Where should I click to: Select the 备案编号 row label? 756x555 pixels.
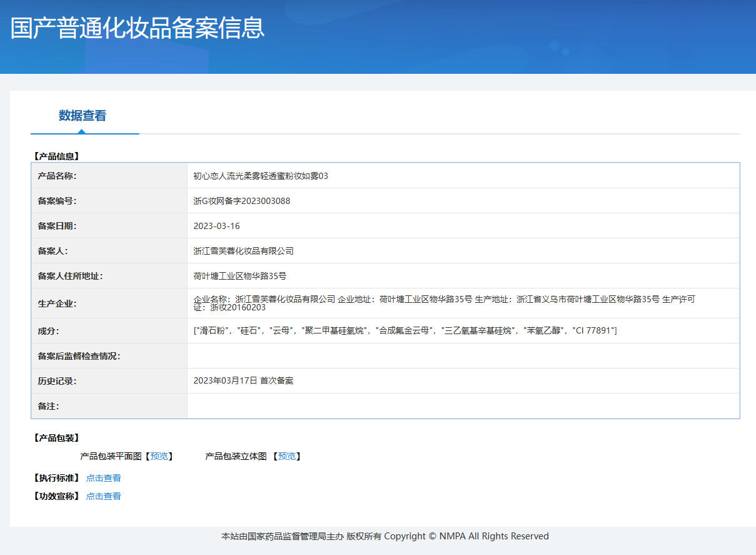57,201
